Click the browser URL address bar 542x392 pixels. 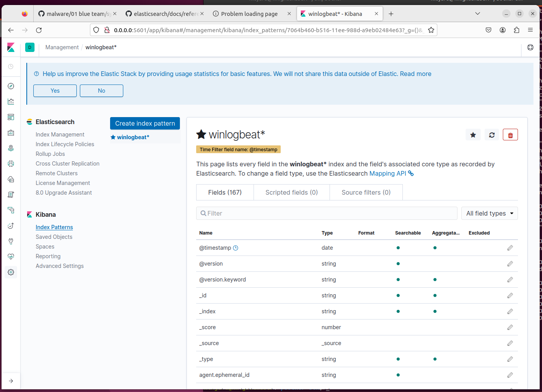tap(264, 30)
